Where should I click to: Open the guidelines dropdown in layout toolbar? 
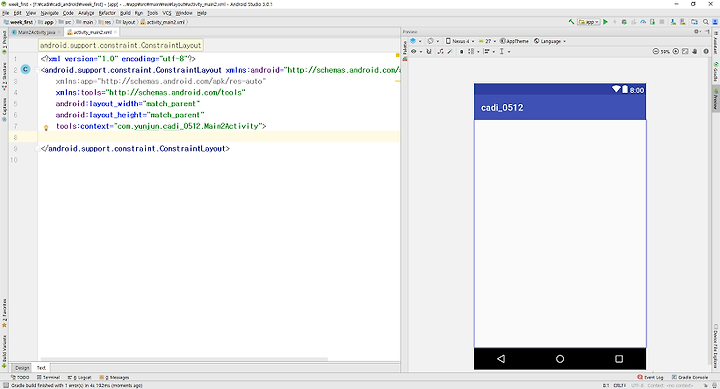(505, 51)
